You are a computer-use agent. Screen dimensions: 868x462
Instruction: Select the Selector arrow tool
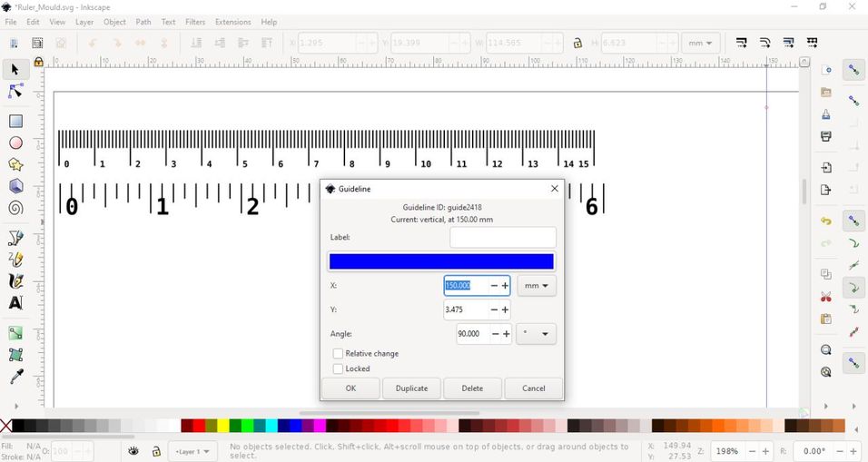click(x=15, y=69)
